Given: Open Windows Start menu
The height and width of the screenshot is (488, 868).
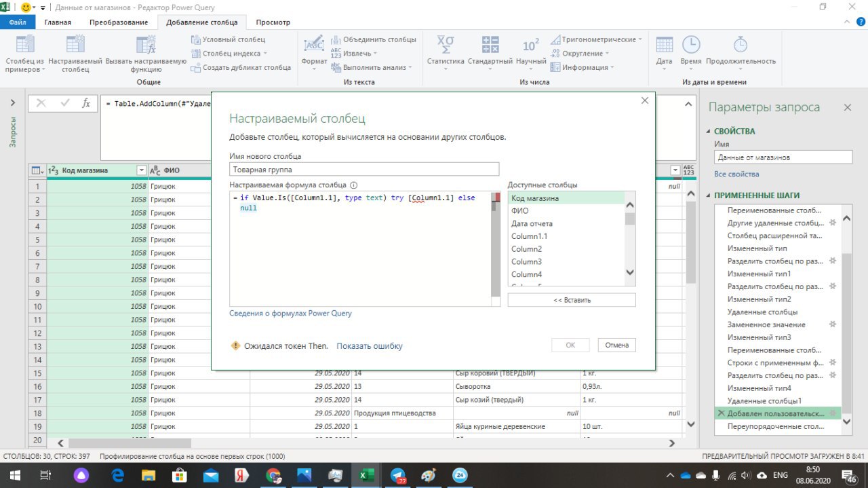Looking at the screenshot, I should tap(14, 475).
